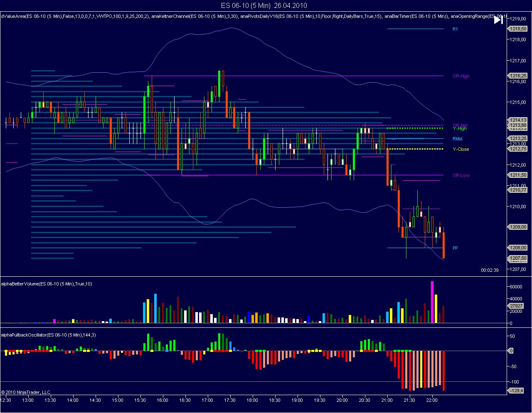The image size is (532, 413).
Task: Click the 1214,13 price marker
Action: click(518, 120)
